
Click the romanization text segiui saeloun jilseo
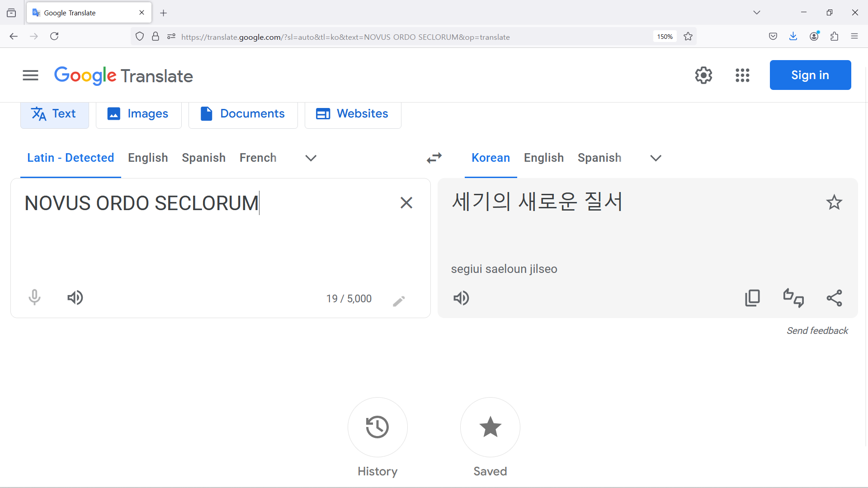[x=504, y=269]
